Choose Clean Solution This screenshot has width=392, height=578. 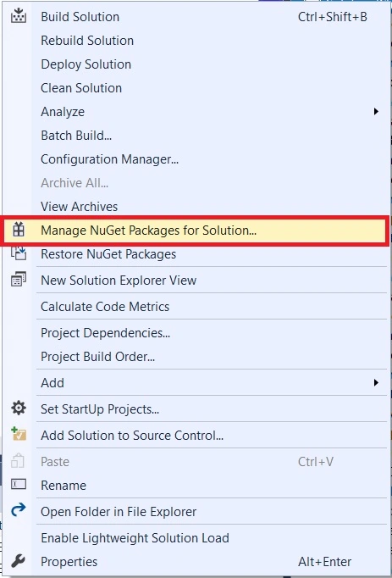coord(81,88)
